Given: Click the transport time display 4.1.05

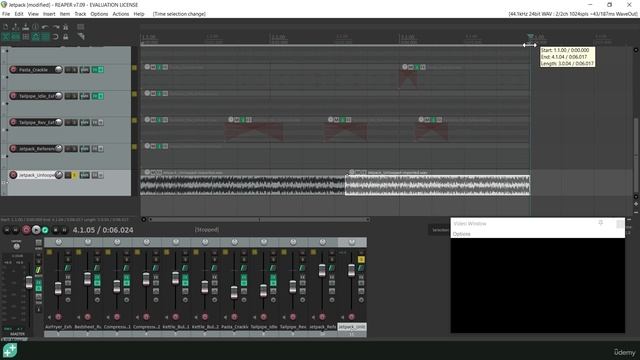Looking at the screenshot, I should click(x=103, y=230).
